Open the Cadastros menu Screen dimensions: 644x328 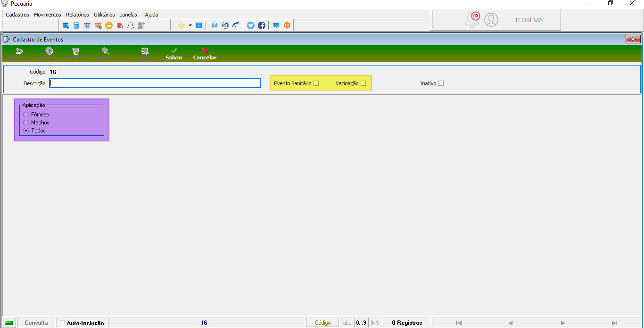point(17,15)
